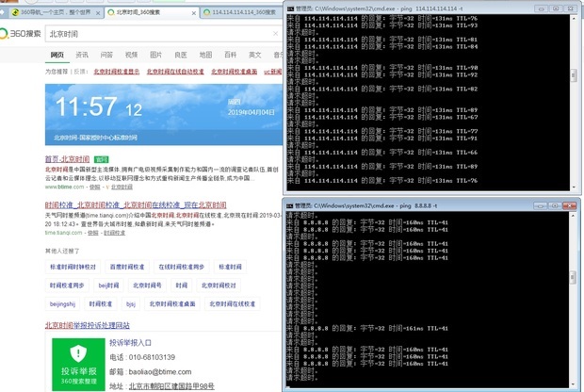The height and width of the screenshot is (392, 584).
Task: Open the 时间校准_北京时间校准 result title
Action: (x=136, y=204)
